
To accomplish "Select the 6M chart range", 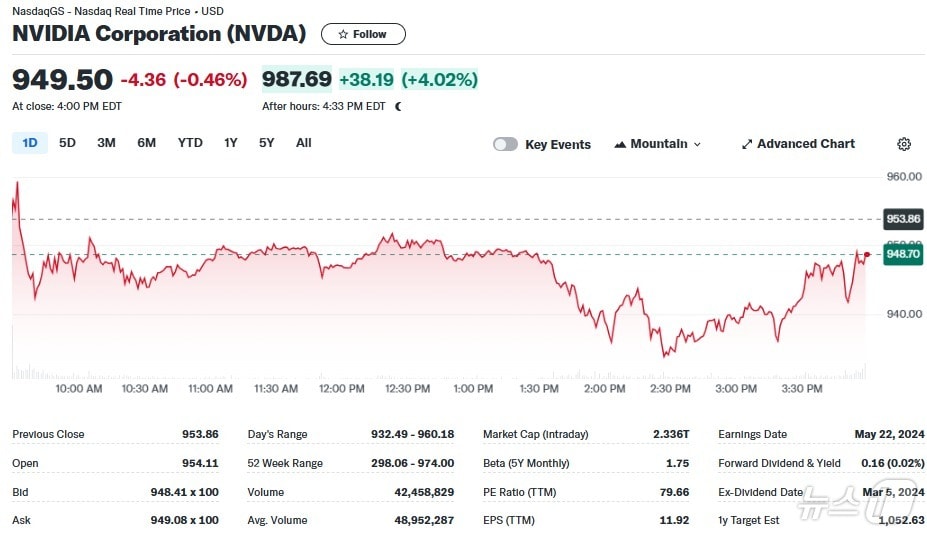I will pyautogui.click(x=146, y=143).
